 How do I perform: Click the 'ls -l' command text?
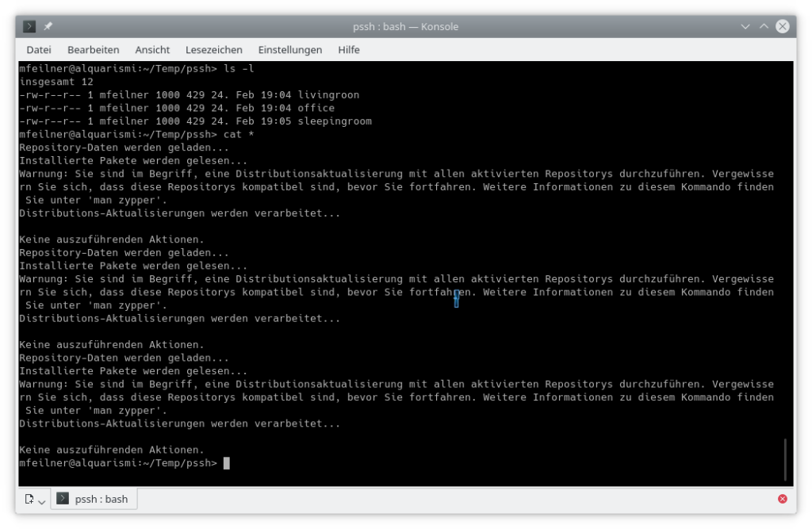coord(239,68)
